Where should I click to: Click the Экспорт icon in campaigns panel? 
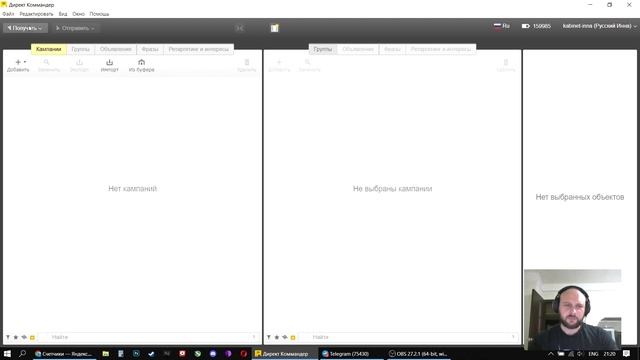[79, 65]
